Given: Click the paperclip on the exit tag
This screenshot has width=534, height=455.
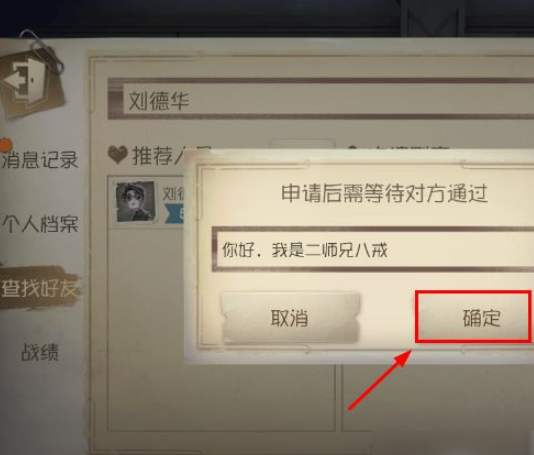Looking at the screenshot, I should click(x=42, y=49).
